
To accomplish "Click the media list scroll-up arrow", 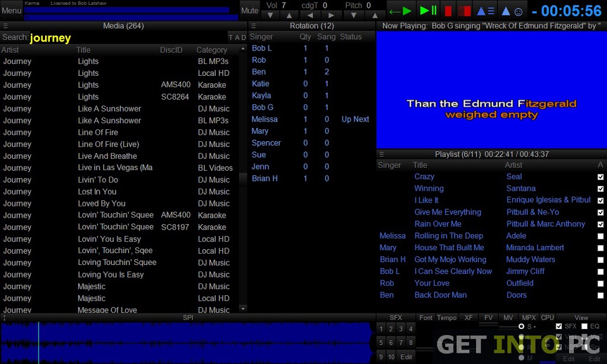I will [x=243, y=49].
